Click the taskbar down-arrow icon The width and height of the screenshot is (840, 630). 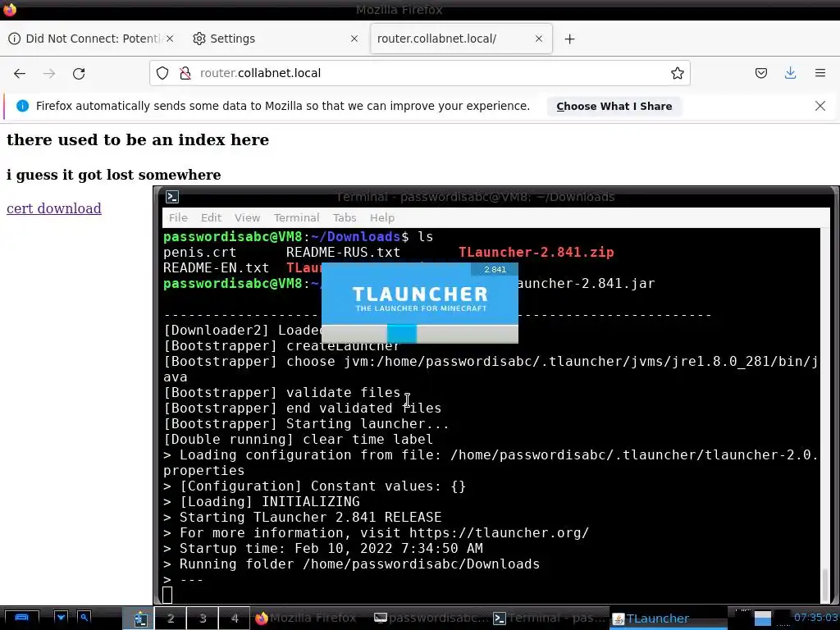61,618
